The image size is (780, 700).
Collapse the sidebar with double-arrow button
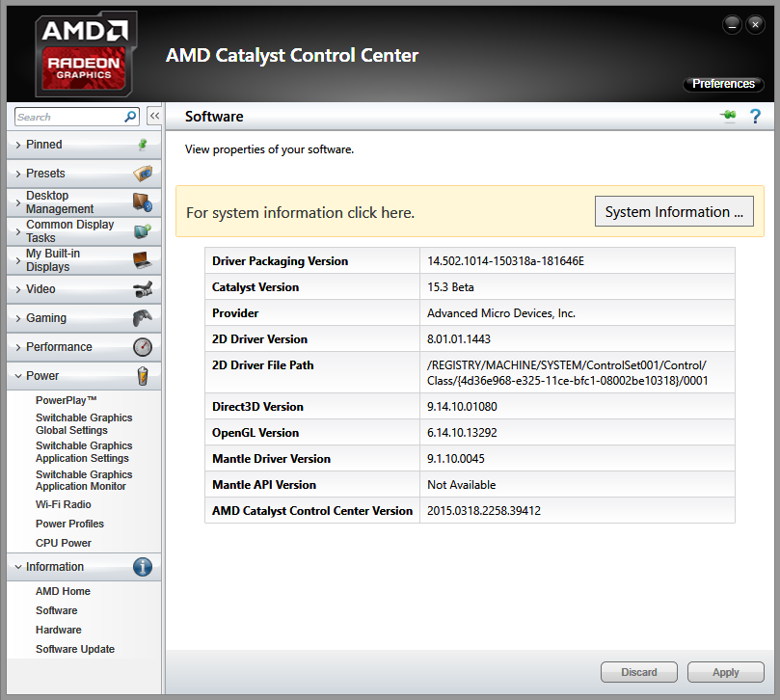point(154,117)
